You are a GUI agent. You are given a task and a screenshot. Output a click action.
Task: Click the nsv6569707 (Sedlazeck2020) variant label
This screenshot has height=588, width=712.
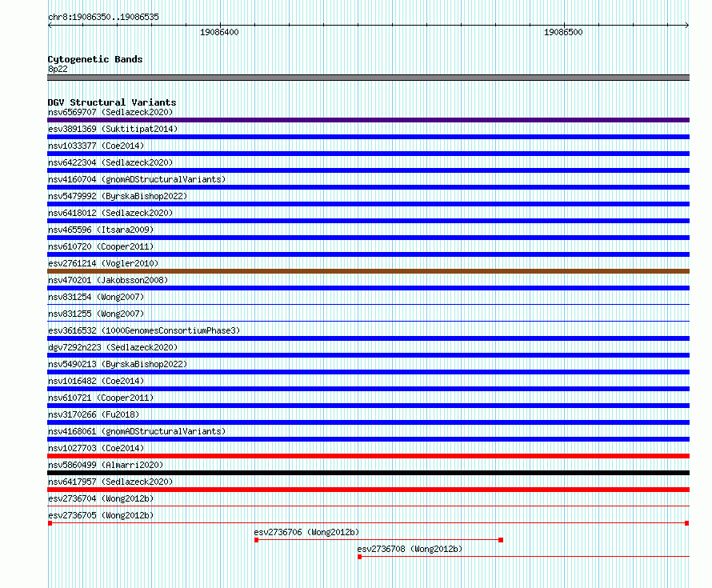(110, 112)
